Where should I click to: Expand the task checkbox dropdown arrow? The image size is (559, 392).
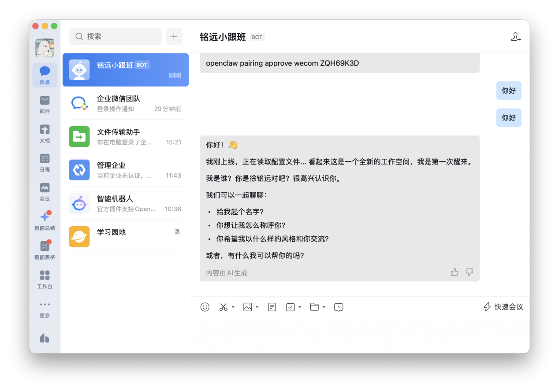point(300,307)
